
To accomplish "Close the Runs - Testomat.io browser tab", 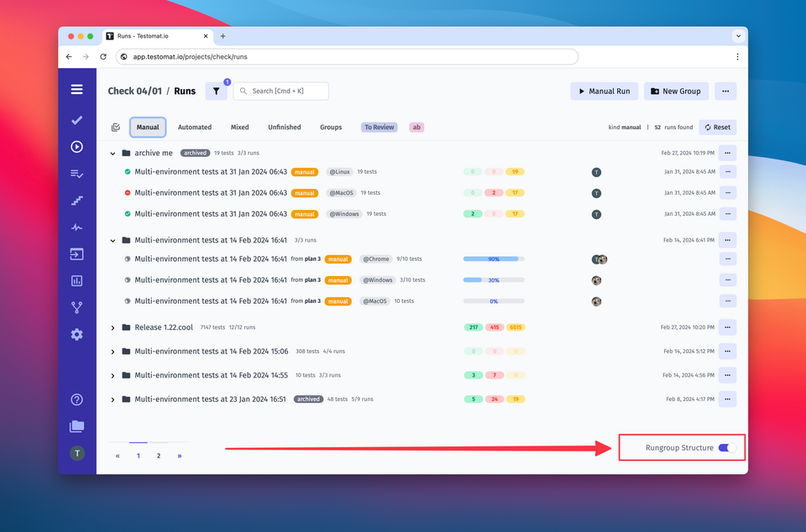I will click(x=206, y=36).
